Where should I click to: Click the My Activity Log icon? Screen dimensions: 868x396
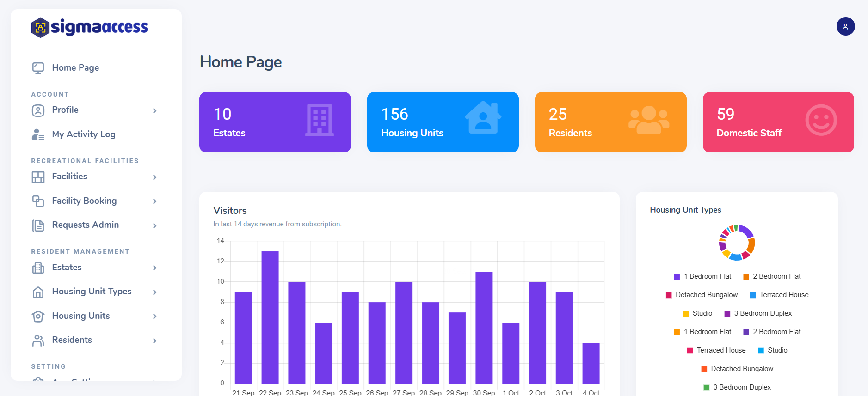point(38,134)
